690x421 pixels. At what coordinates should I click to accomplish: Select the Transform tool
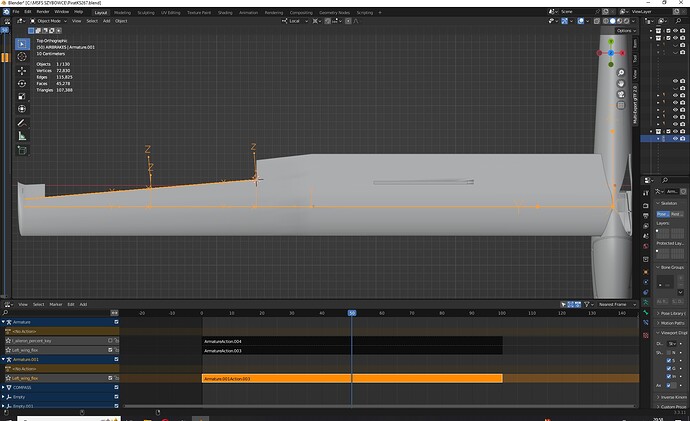(22, 109)
